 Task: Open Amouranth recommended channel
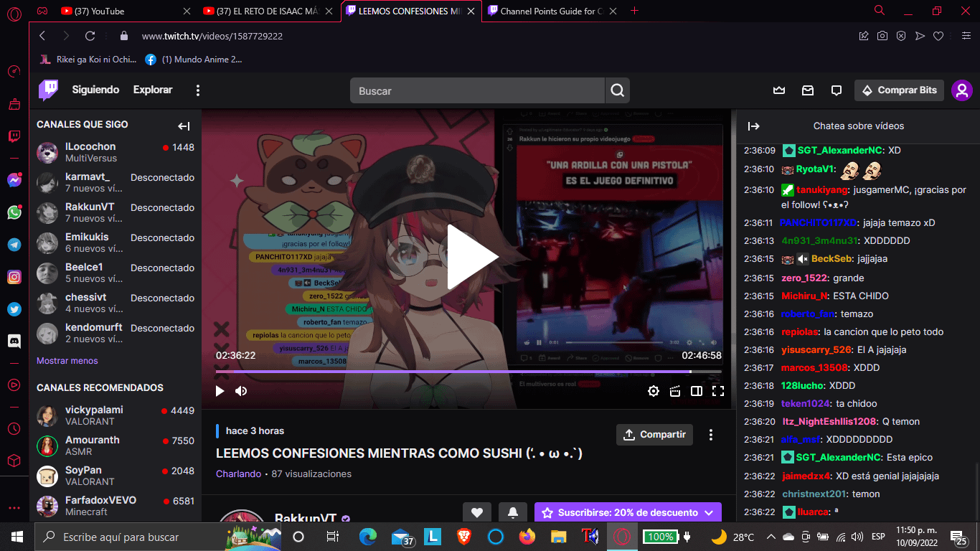[116, 446]
